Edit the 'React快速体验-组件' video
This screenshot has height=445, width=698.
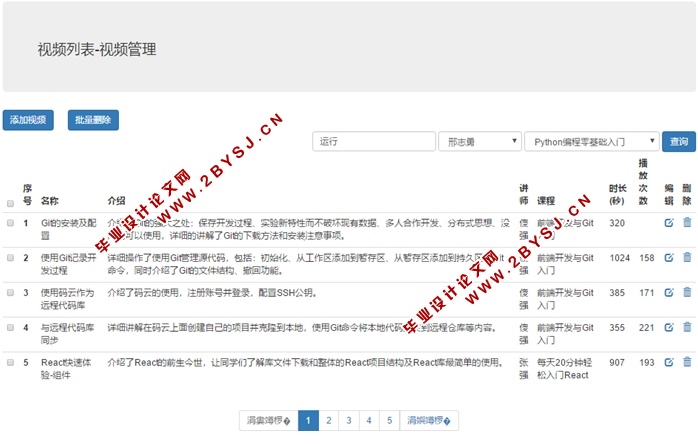[x=669, y=362]
